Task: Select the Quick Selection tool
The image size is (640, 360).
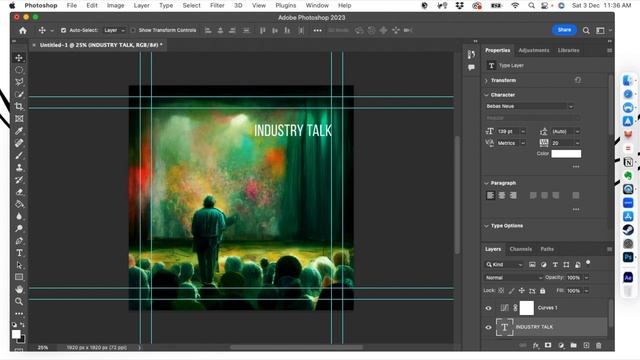Action: 19,94
